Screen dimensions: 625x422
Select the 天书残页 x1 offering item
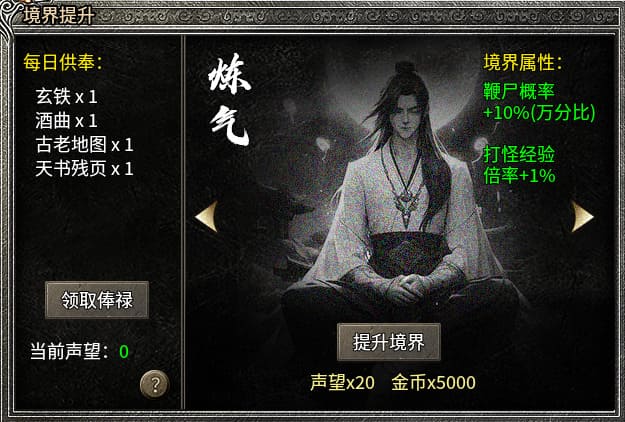(x=84, y=169)
